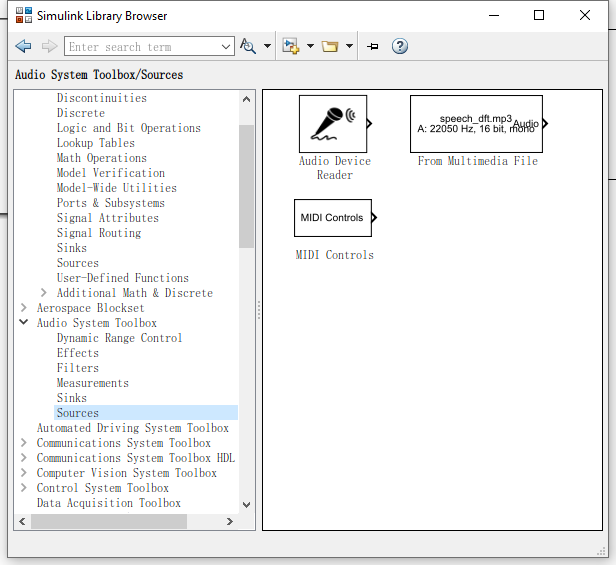616x565 pixels.
Task: Minimize the Simulink Library Browser window
Action: [x=494, y=15]
